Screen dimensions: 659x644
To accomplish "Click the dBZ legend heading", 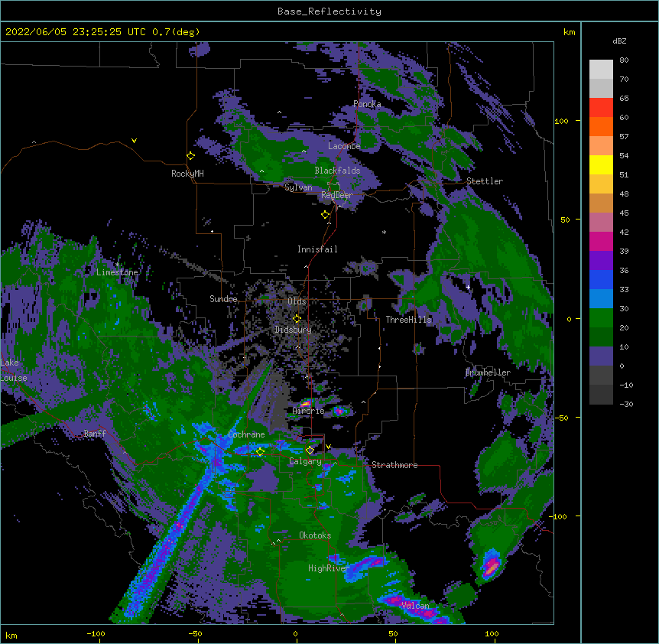I will pyautogui.click(x=619, y=41).
